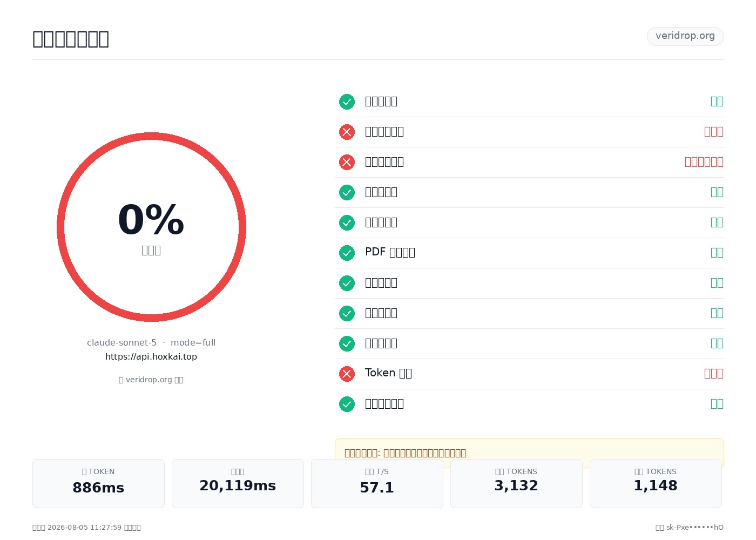Screen dimensions: 756x540
Task: Click green check icon directly above PDF row
Action: point(347,222)
